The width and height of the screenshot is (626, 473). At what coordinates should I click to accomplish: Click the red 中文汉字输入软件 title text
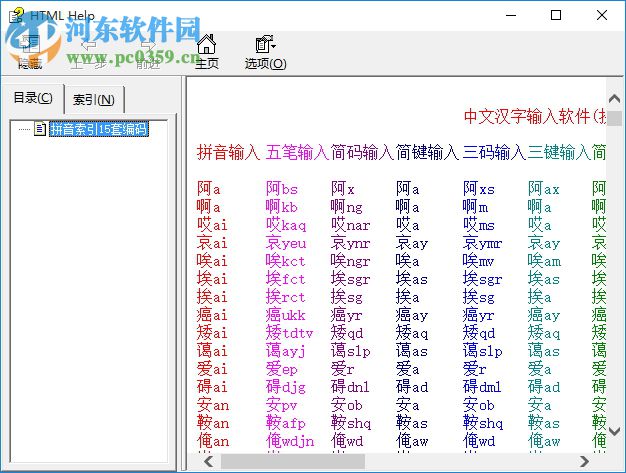tap(534, 116)
